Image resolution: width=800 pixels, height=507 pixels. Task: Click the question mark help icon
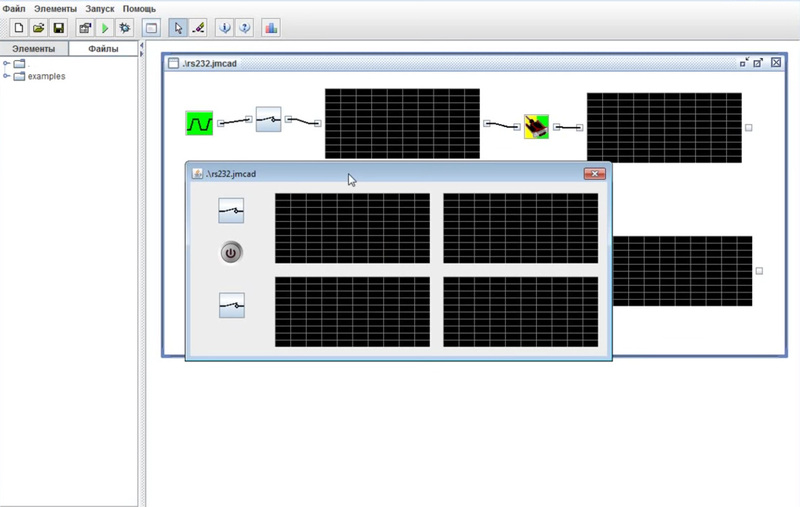pos(244,28)
